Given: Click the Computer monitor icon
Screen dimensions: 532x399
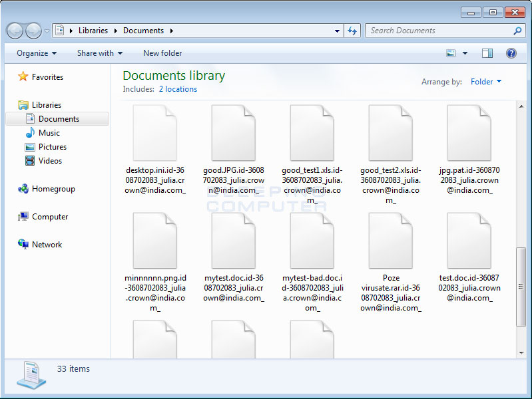Looking at the screenshot, I should tap(23, 216).
